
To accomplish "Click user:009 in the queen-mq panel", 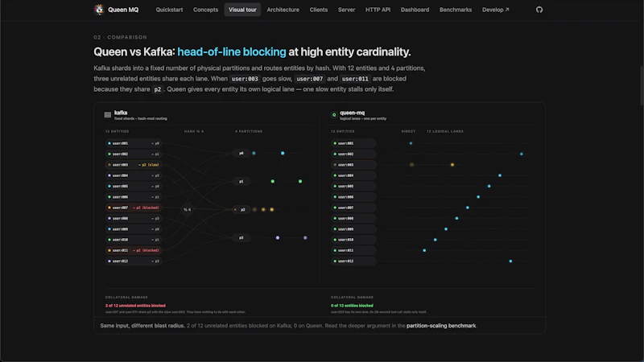I will tap(353, 229).
